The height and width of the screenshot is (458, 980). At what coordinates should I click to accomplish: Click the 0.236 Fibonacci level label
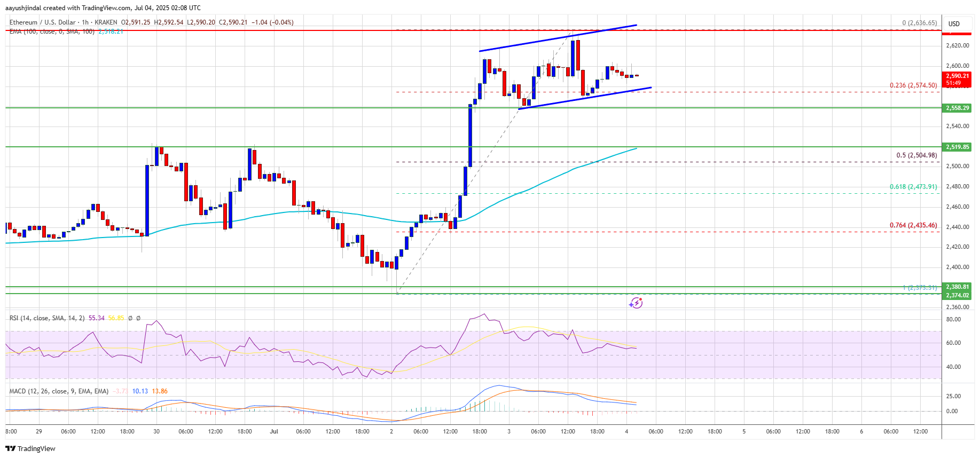point(913,85)
